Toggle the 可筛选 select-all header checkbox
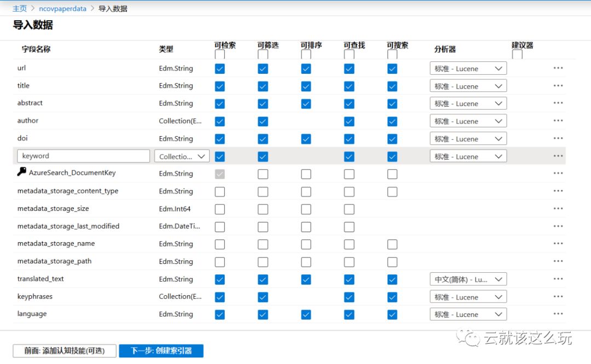This screenshot has height=364, width=591. point(263,55)
